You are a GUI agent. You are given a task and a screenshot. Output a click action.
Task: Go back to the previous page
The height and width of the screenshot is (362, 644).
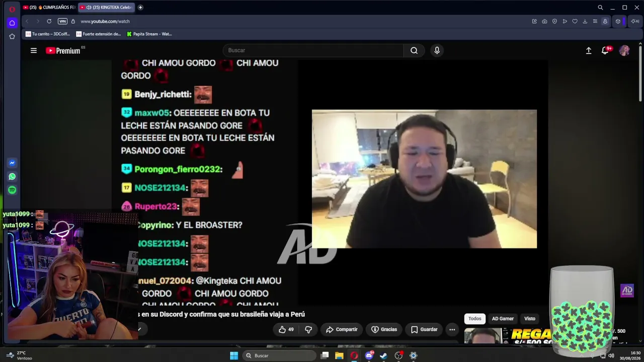[x=27, y=21]
